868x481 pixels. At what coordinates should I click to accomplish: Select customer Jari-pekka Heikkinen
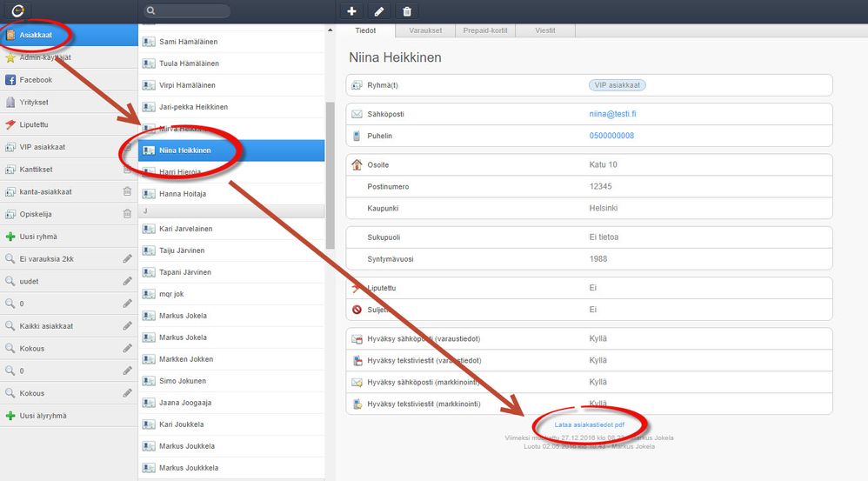(x=231, y=107)
